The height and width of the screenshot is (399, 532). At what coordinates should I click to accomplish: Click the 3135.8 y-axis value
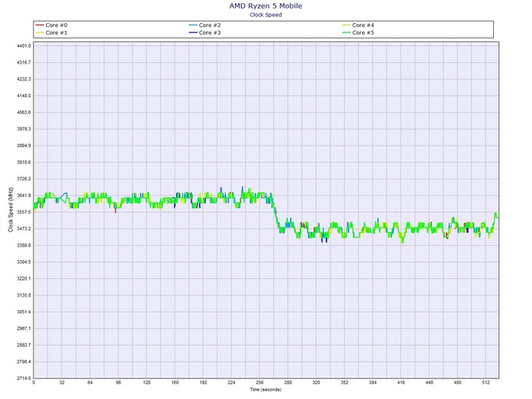(24, 296)
